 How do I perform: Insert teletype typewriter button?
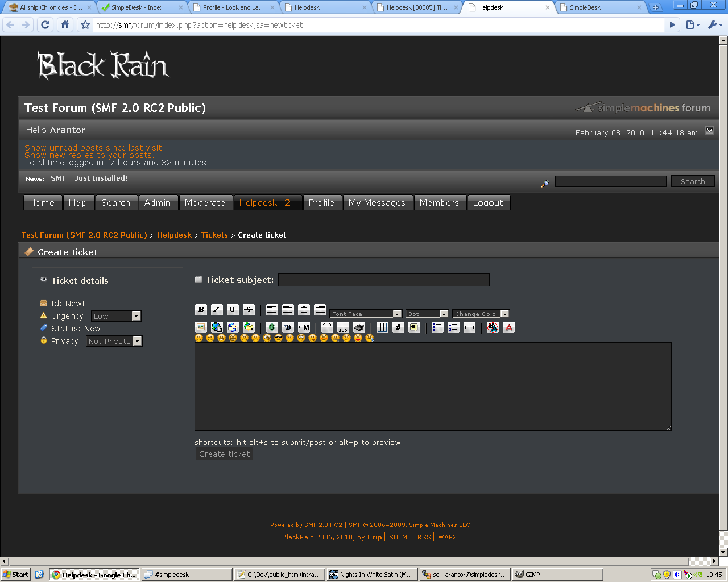tap(359, 327)
